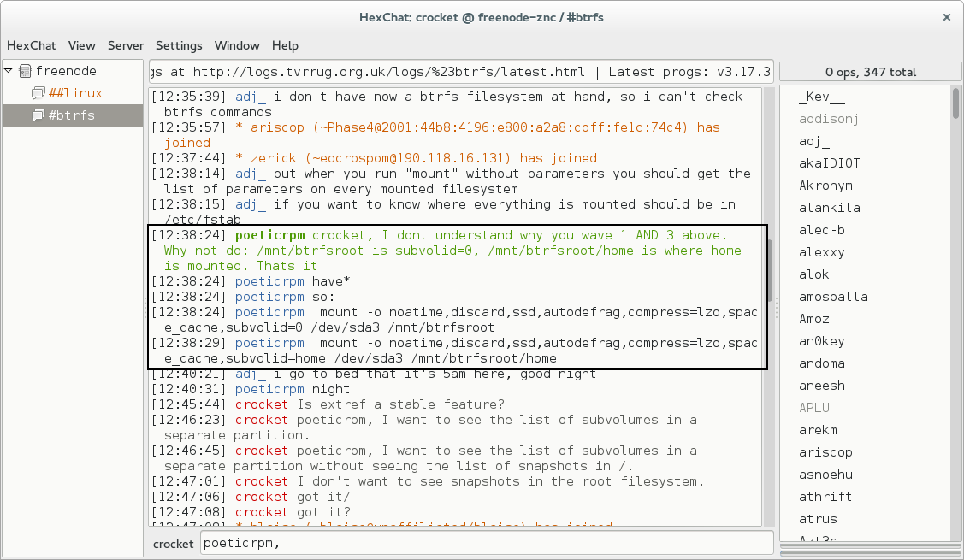Select the #btrfs channel icon
The width and height of the screenshot is (964, 560).
tap(38, 115)
